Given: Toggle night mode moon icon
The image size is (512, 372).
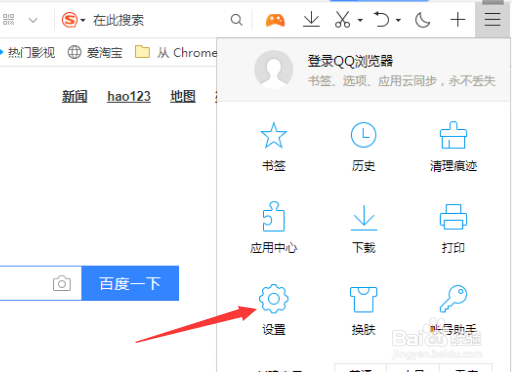Looking at the screenshot, I should coord(423,20).
